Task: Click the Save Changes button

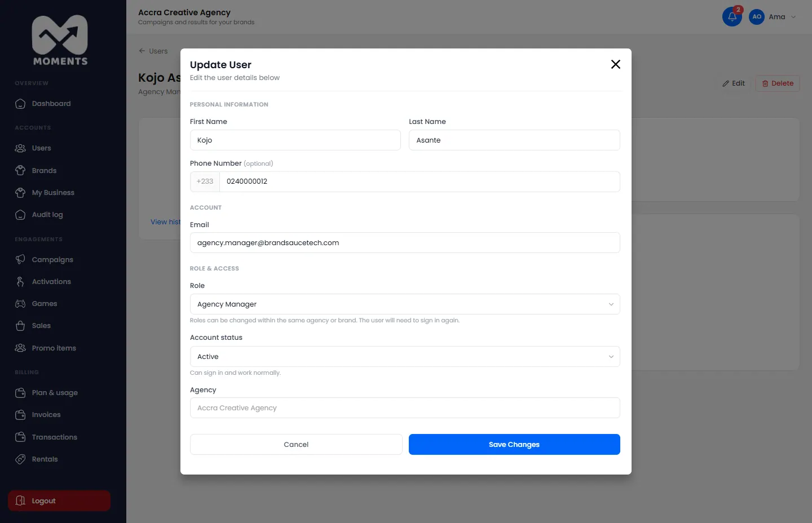Action: point(514,445)
